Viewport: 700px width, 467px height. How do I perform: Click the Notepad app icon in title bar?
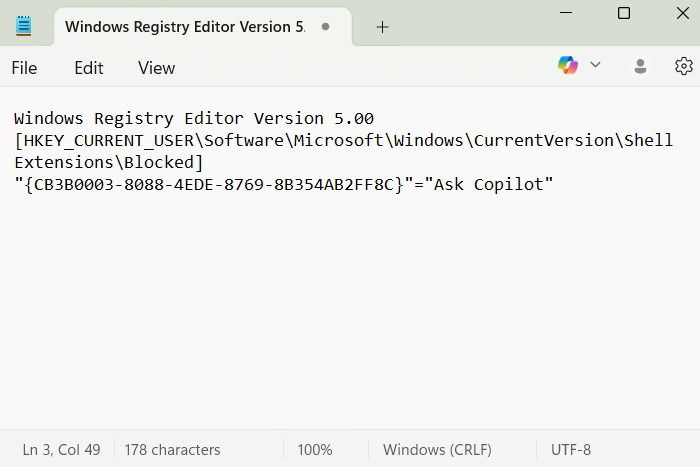tap(24, 27)
